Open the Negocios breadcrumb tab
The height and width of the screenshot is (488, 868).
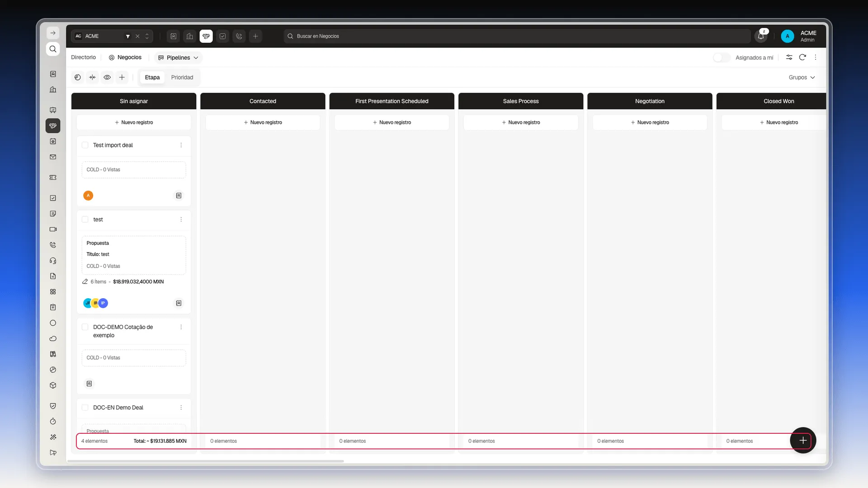pos(125,57)
